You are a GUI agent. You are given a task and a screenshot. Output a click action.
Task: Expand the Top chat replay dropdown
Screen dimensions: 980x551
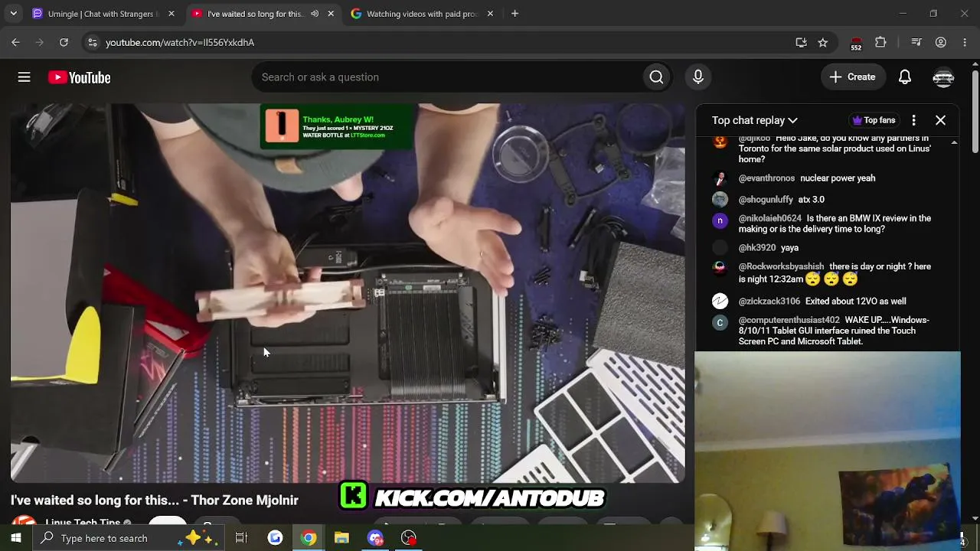point(755,120)
